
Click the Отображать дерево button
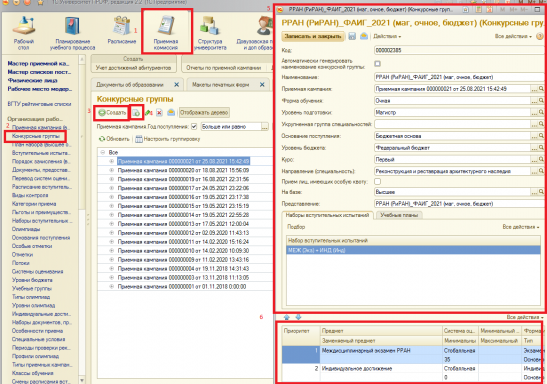(204, 113)
